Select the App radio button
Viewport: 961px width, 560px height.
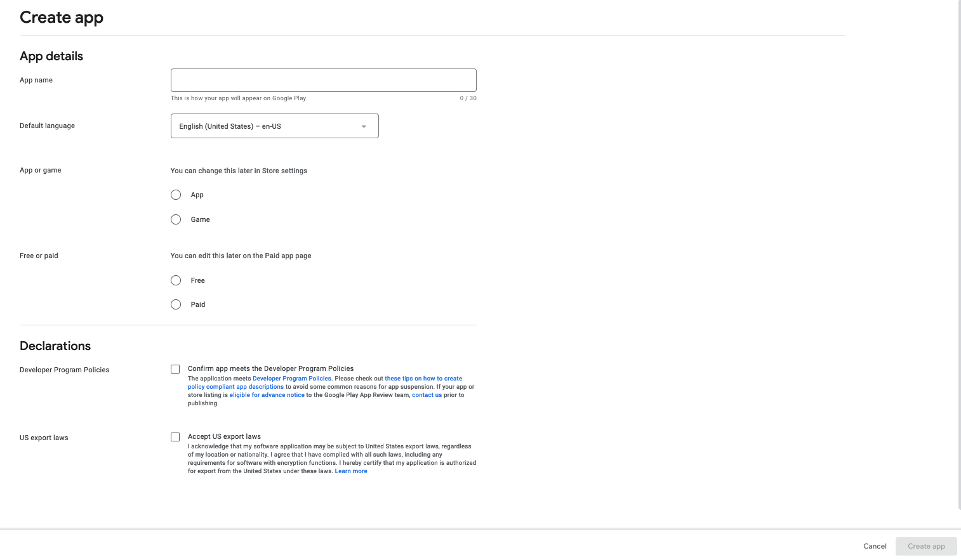pyautogui.click(x=176, y=195)
